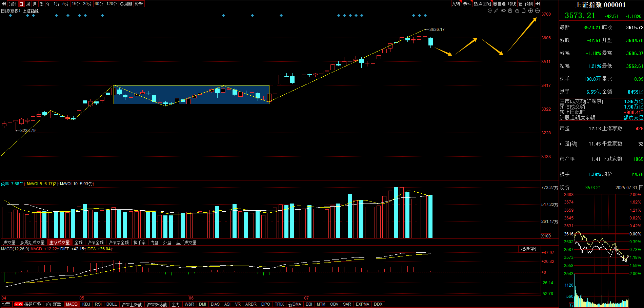Select the 日 daily period

coord(21,4)
